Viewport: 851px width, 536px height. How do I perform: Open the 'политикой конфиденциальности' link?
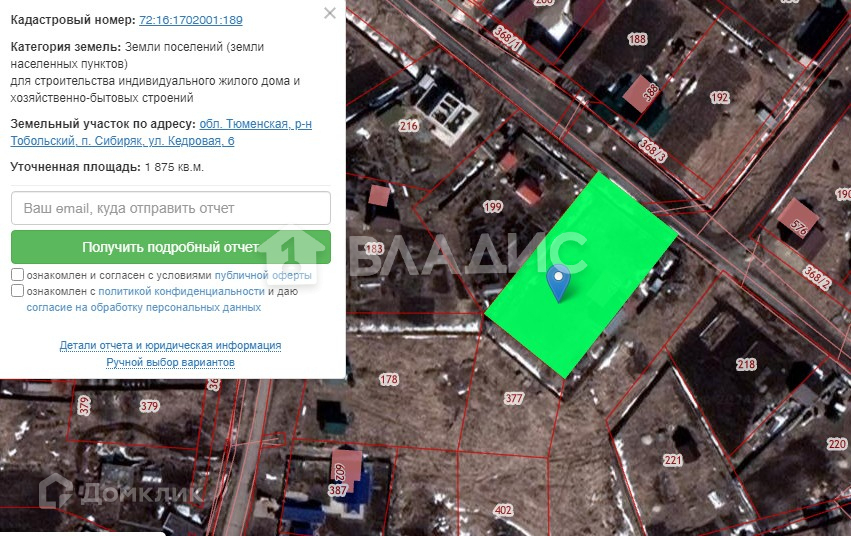(x=181, y=291)
